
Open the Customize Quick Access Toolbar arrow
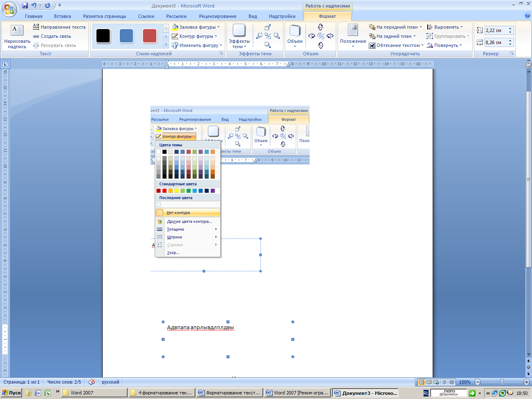pyautogui.click(x=59, y=5)
